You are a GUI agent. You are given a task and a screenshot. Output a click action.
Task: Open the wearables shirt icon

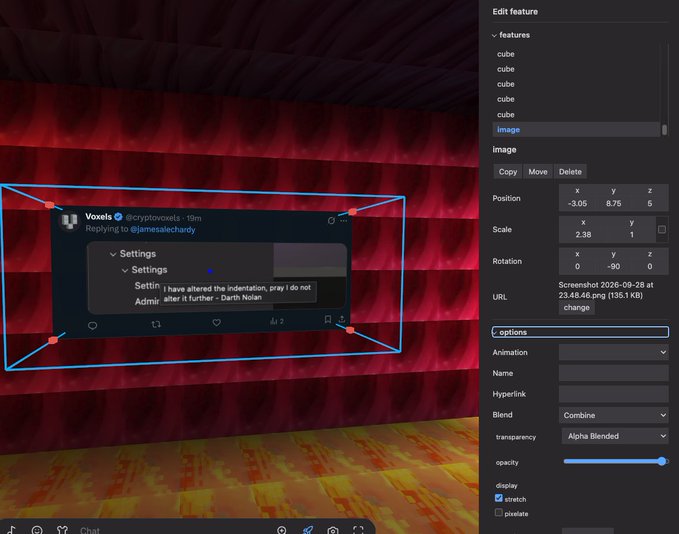[x=62, y=530]
